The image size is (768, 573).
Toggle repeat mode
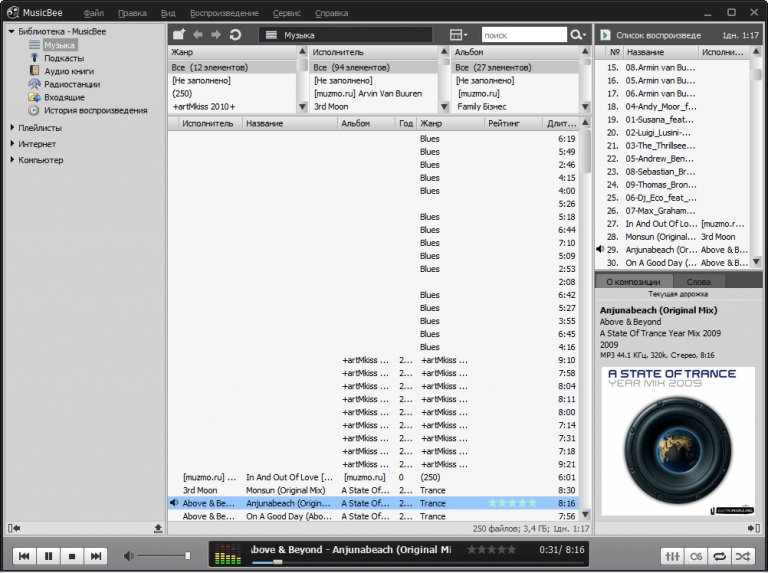coord(719,556)
